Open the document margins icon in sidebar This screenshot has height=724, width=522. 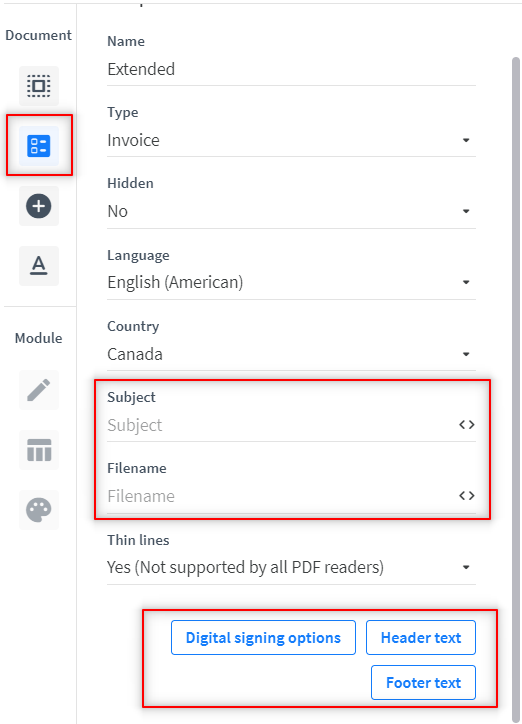[x=39, y=86]
